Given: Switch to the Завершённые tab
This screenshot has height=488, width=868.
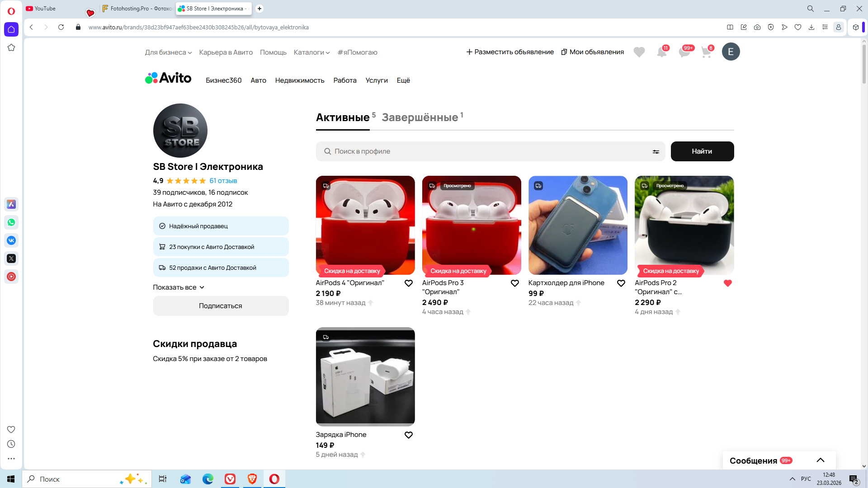Looking at the screenshot, I should pyautogui.click(x=420, y=117).
